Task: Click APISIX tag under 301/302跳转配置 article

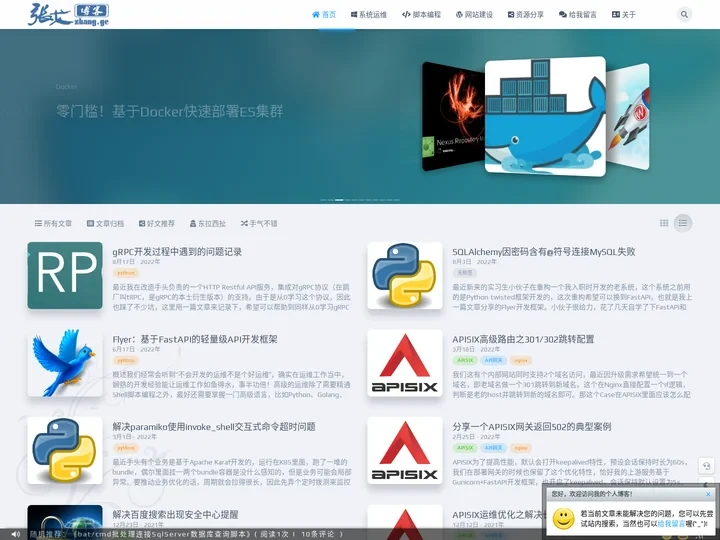Action: click(x=465, y=360)
